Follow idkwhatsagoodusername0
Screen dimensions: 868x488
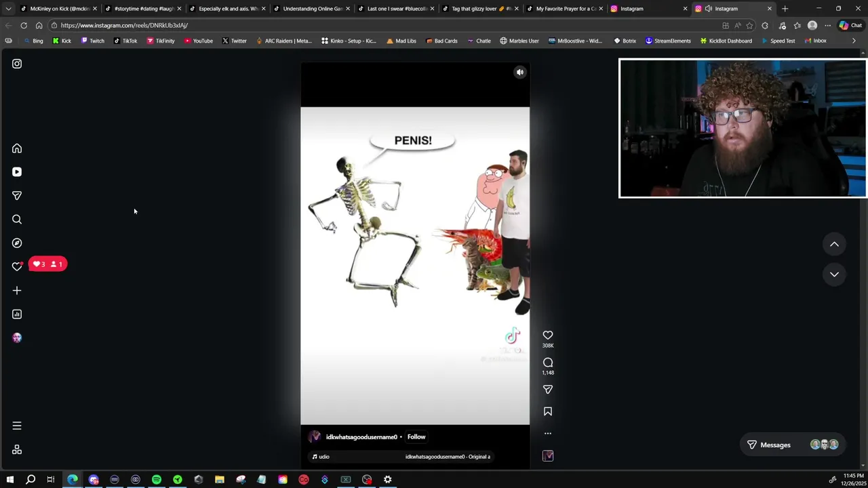[x=416, y=437]
